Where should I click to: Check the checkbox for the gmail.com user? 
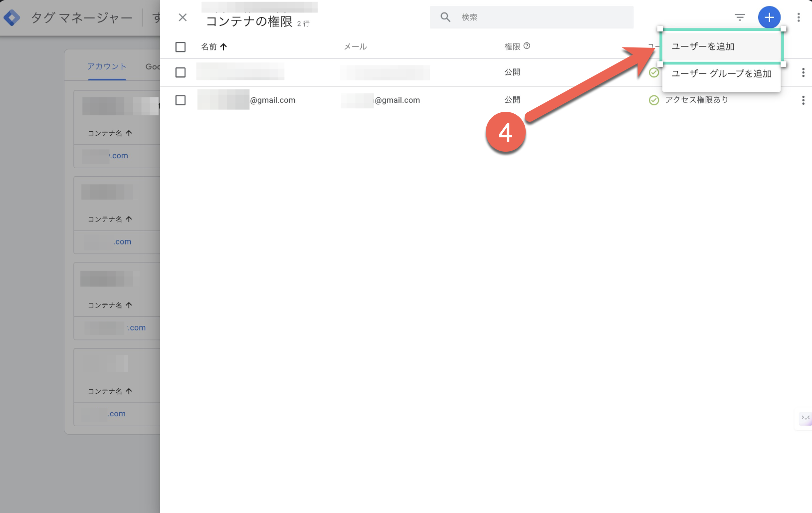tap(180, 100)
